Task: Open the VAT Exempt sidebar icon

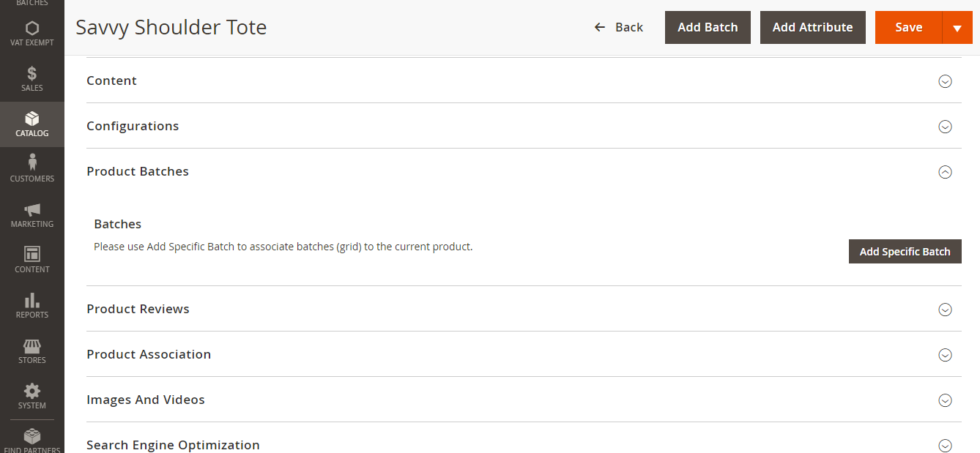Action: 31,29
